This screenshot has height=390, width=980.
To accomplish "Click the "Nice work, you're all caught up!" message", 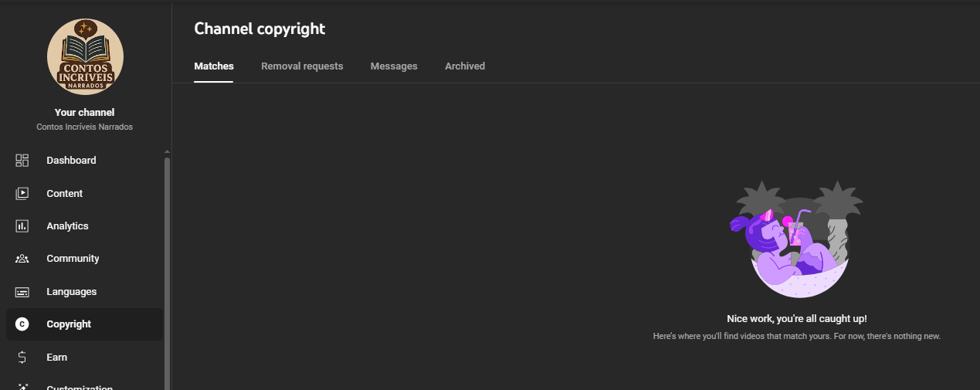I will (x=796, y=318).
